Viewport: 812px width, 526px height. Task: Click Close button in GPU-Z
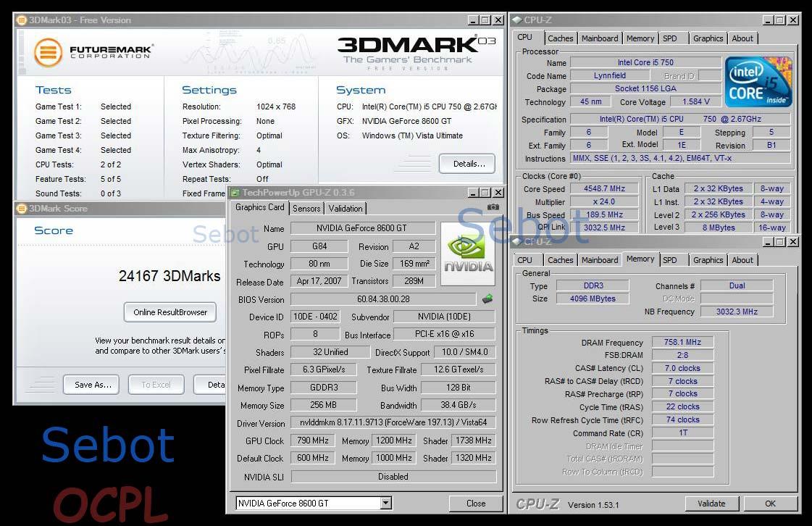click(x=475, y=504)
